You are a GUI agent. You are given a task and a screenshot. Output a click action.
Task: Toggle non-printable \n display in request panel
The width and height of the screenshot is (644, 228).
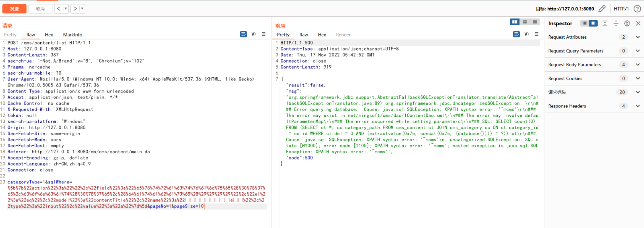pyautogui.click(x=253, y=34)
